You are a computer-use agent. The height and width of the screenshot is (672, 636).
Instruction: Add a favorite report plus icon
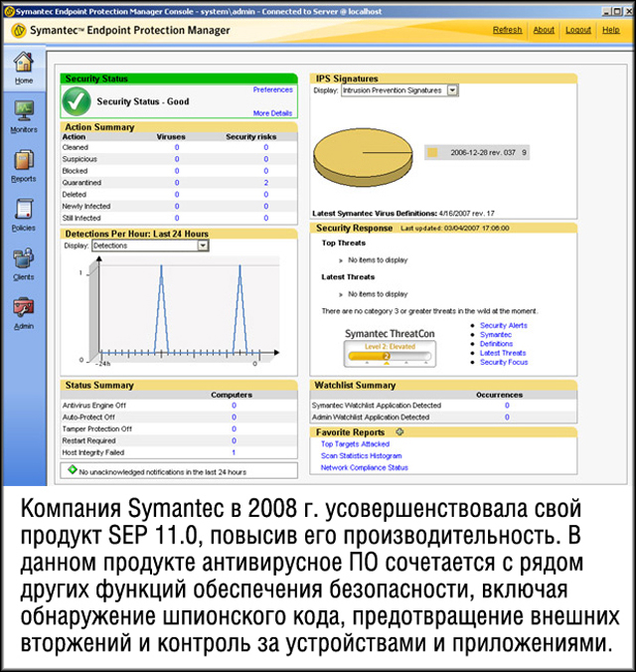click(x=399, y=431)
